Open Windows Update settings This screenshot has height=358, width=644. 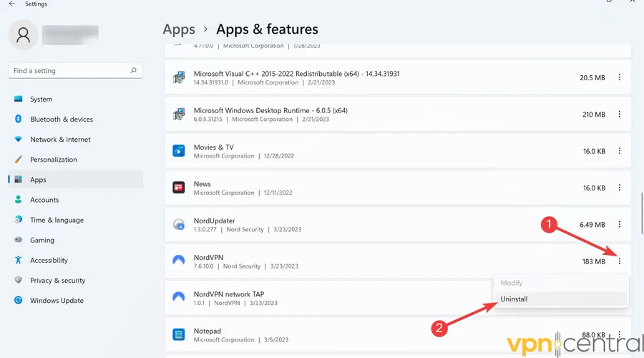[76, 301]
